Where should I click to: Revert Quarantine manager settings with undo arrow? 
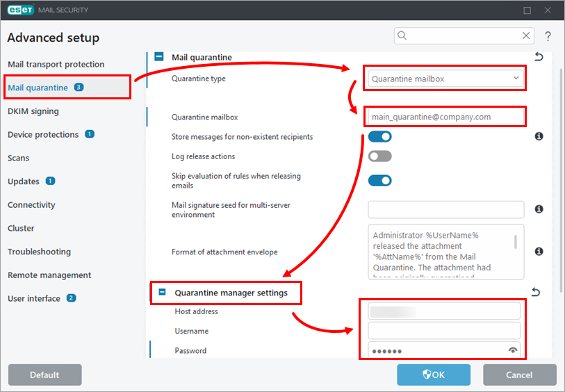[536, 293]
